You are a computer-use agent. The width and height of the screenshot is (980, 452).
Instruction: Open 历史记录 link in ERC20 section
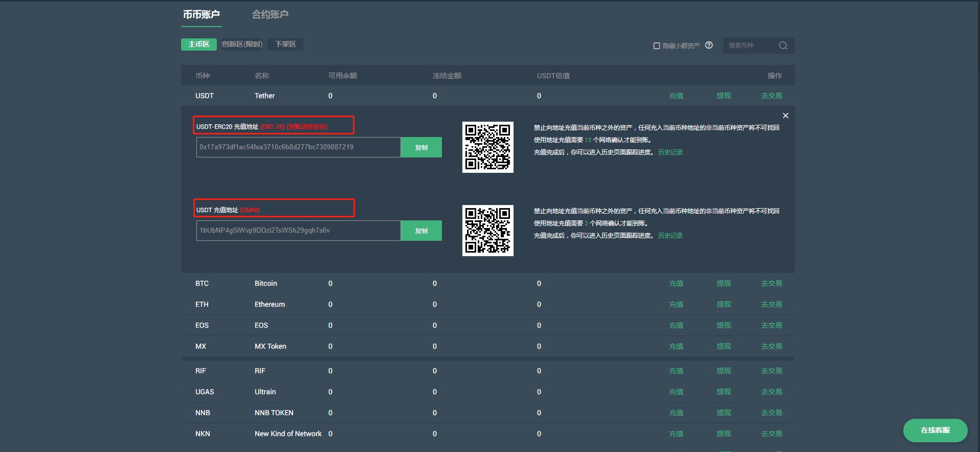click(671, 152)
